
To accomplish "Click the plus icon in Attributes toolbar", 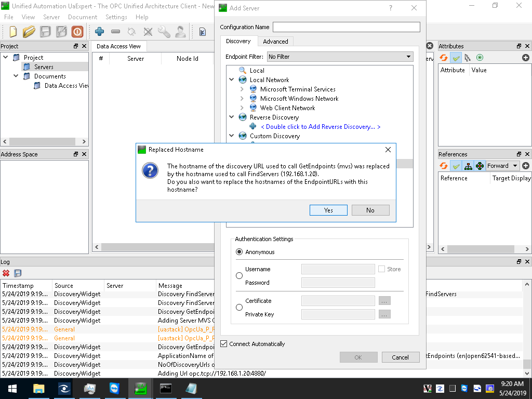I will click(x=526, y=58).
